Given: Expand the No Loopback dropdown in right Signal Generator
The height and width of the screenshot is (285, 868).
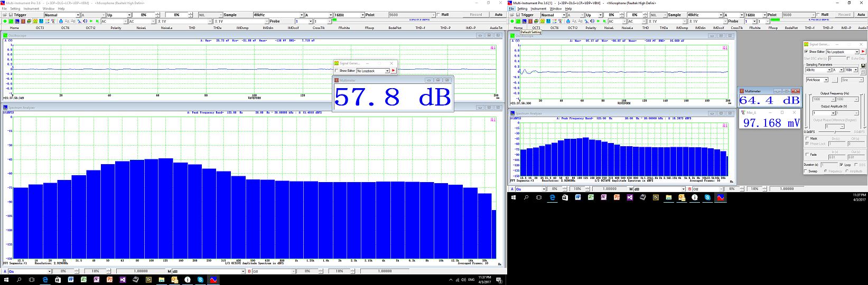Looking at the screenshot, I should pos(857,52).
